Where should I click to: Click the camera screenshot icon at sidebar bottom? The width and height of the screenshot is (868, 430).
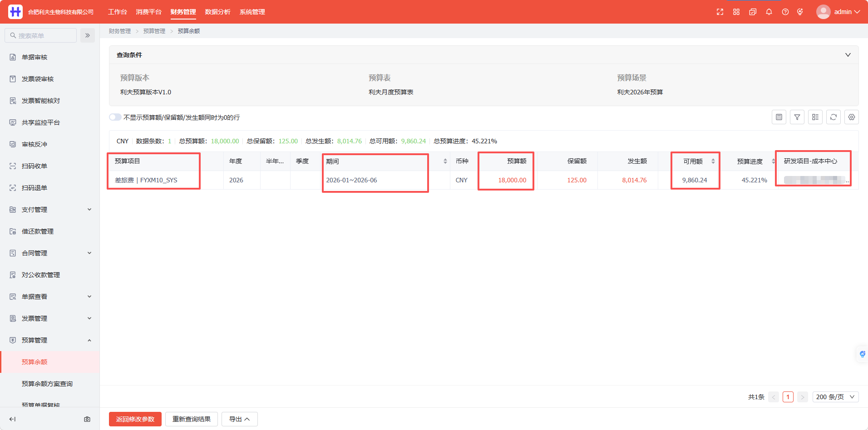pos(87,419)
